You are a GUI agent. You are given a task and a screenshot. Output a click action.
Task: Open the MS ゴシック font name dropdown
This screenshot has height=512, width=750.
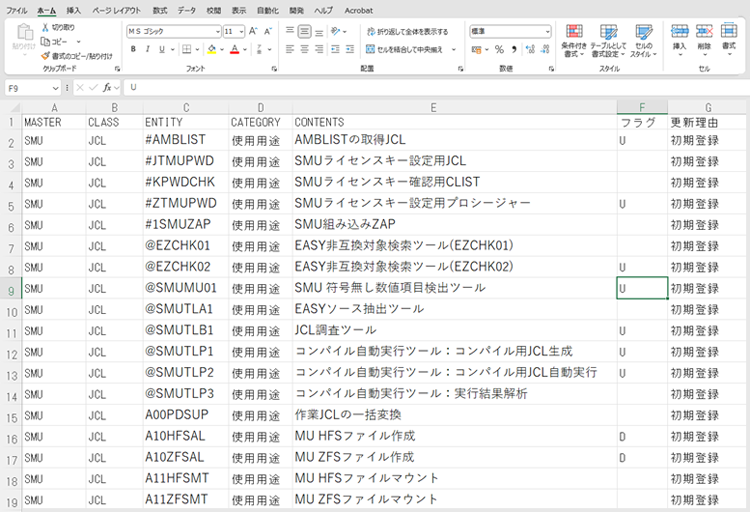pos(218,32)
